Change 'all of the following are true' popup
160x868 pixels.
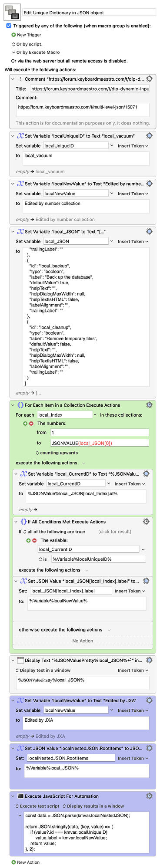54,531
